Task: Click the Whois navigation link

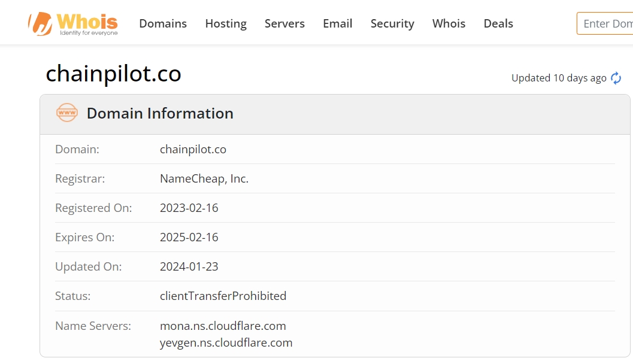Action: pos(449,23)
